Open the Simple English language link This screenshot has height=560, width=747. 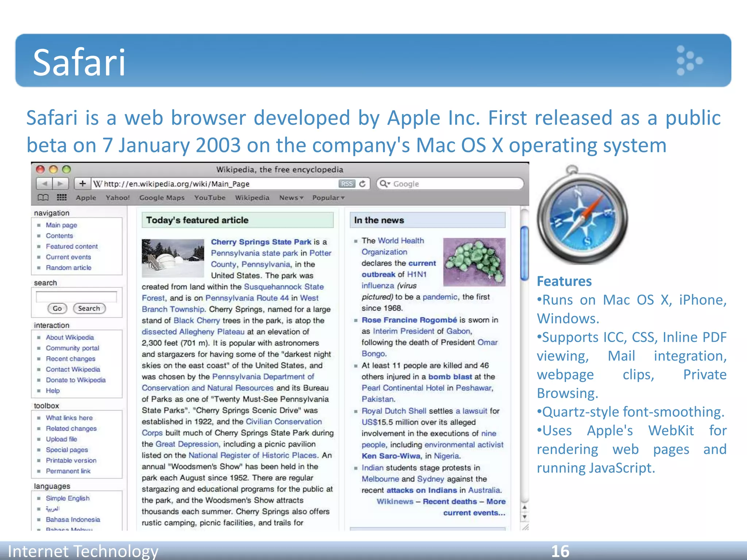[x=67, y=498]
